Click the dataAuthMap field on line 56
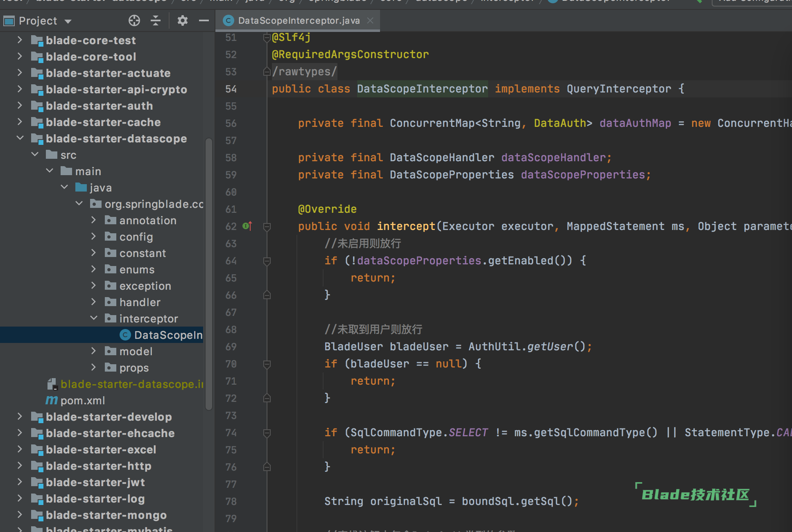Viewport: 792px width, 532px height. point(635,123)
